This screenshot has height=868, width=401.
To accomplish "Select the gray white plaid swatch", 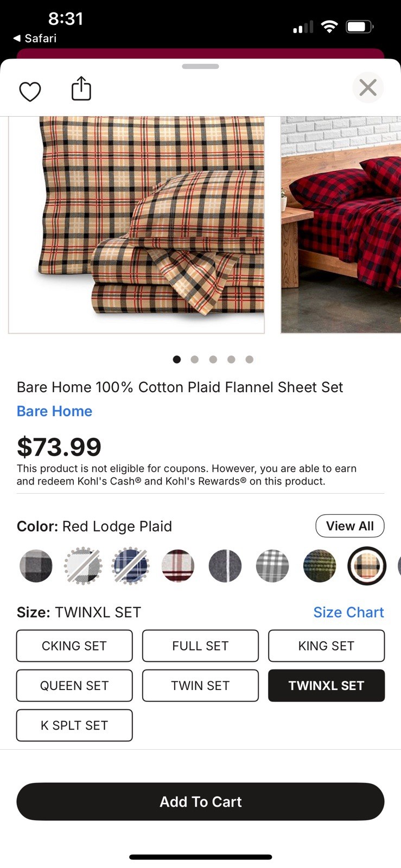I will coord(272,566).
